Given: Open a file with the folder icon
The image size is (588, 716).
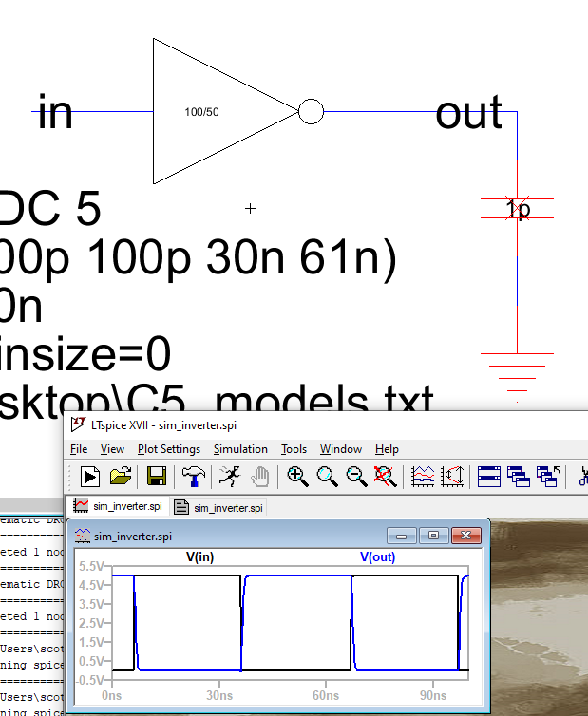Looking at the screenshot, I should point(120,476).
